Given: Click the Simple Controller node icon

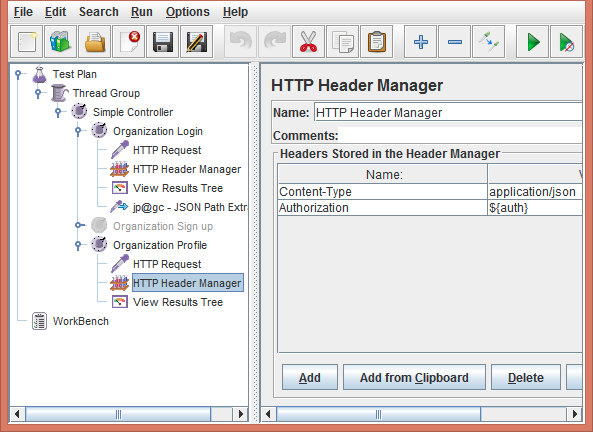Looking at the screenshot, I should tap(79, 112).
